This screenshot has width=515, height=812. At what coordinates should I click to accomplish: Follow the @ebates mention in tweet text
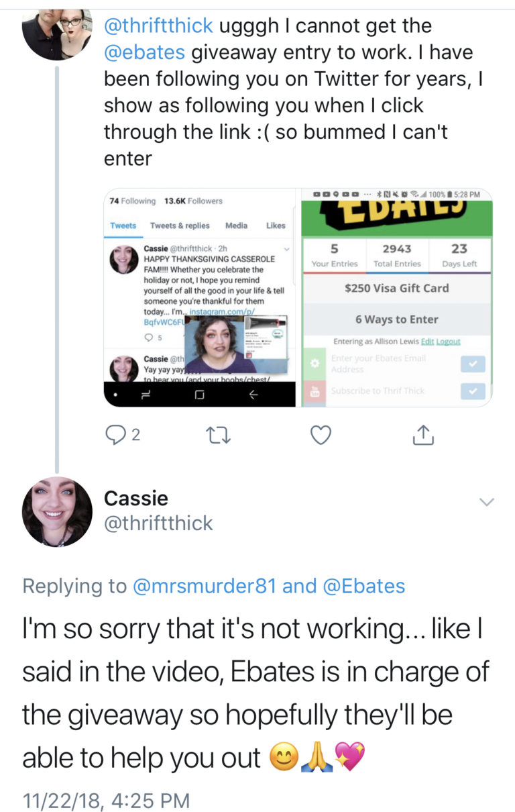click(x=145, y=52)
